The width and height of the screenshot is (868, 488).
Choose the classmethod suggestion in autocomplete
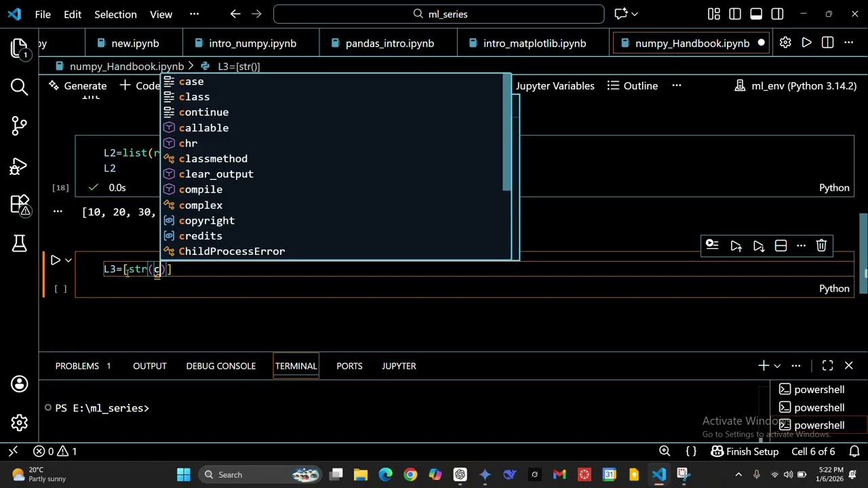(336, 159)
